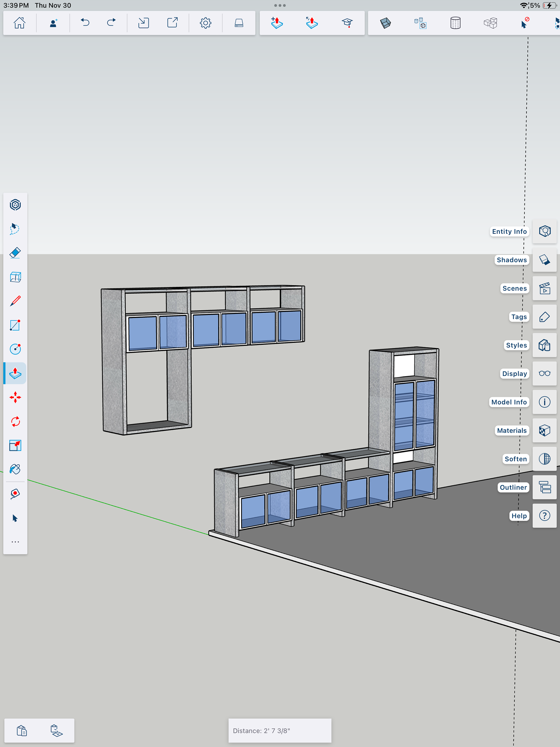The height and width of the screenshot is (747, 560).
Task: Open the Tags panel
Action: click(544, 317)
